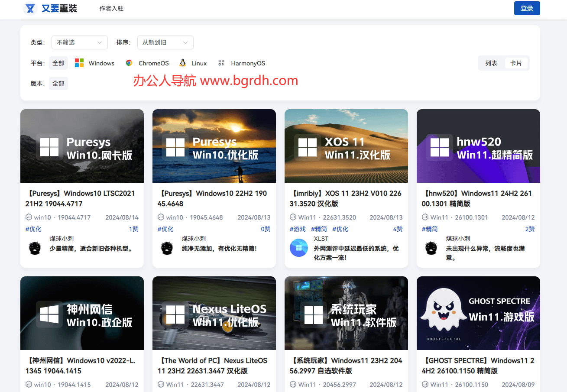The height and width of the screenshot is (392, 567).
Task: Open Puresys Win10 网卡版 cover image
Action: (82, 146)
